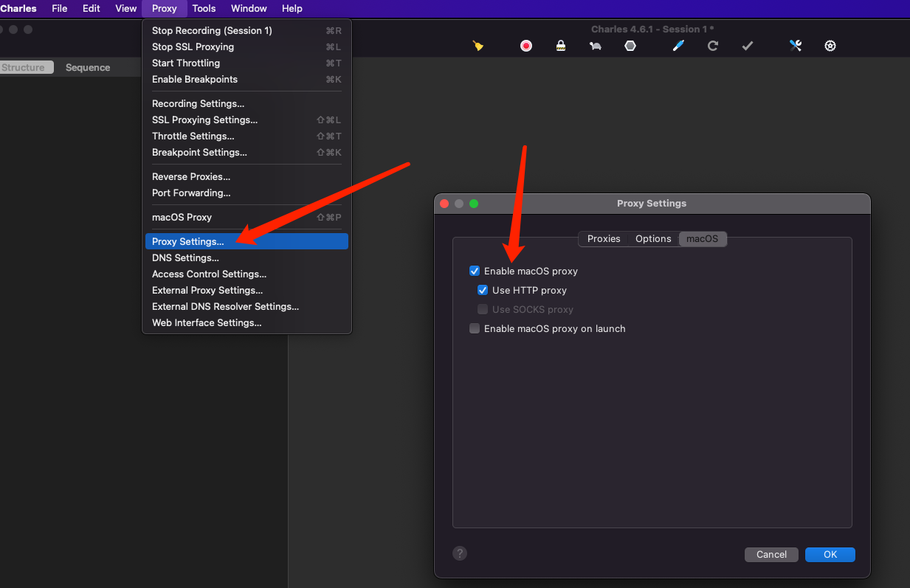Click the broom clear session icon
Image resolution: width=910 pixels, height=588 pixels.
point(478,46)
